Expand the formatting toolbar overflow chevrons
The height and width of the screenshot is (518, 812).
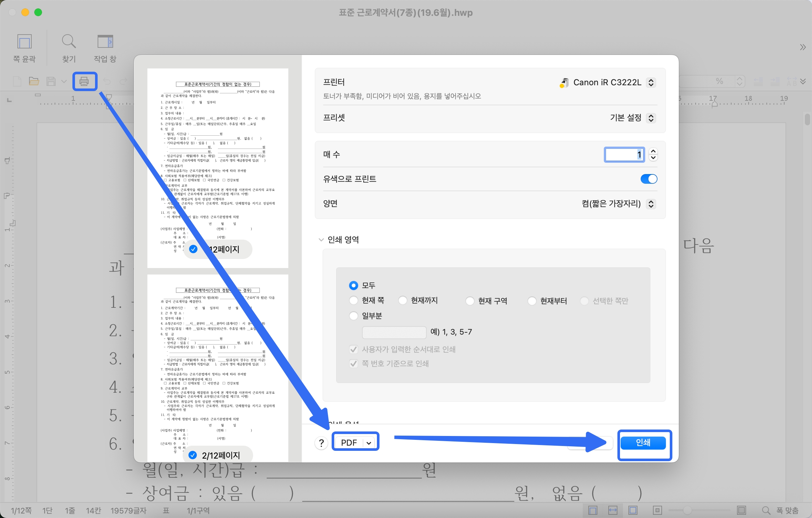click(803, 81)
